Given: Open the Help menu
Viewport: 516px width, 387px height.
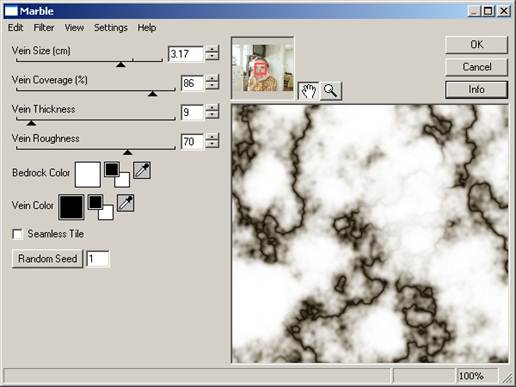Looking at the screenshot, I should tap(147, 28).
